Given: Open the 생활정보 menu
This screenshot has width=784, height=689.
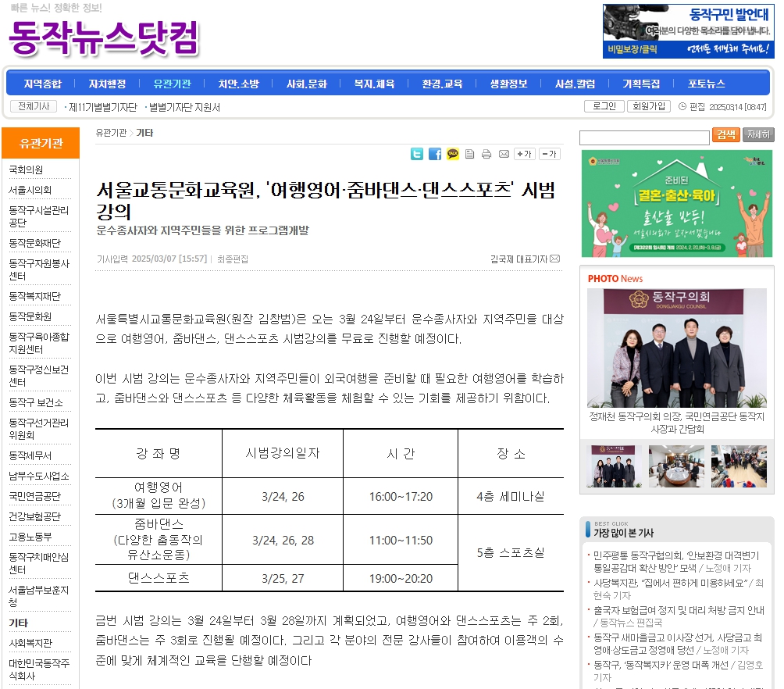Looking at the screenshot, I should coord(508,84).
